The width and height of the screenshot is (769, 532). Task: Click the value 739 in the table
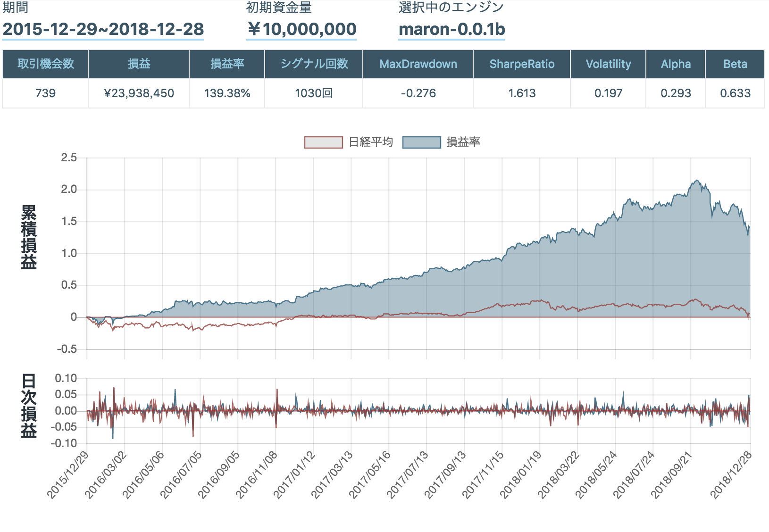point(46,93)
